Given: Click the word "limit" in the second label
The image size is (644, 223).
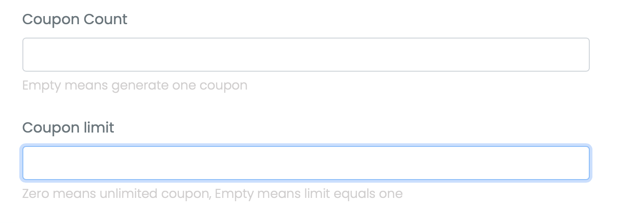Looking at the screenshot, I should pyautogui.click(x=99, y=128).
